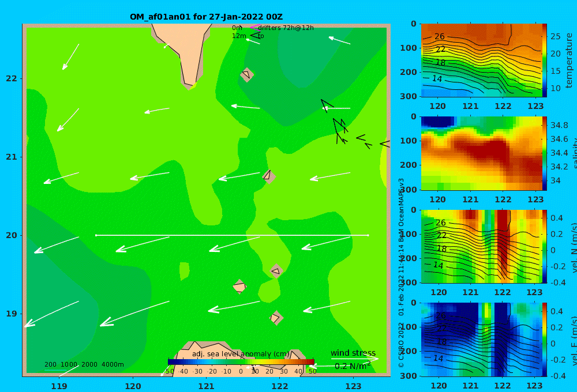Viewport: 577px width, 392px height.
Task: Click the '14' isotherm label in temperature panel
Action: pyautogui.click(x=437, y=79)
